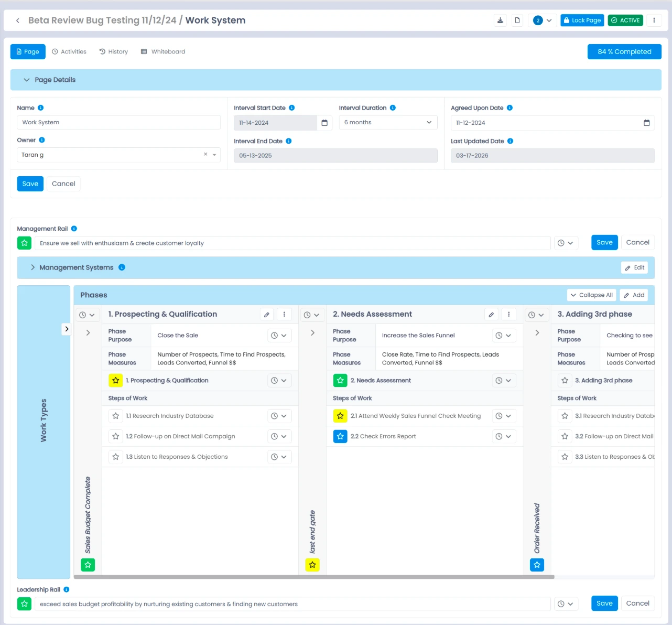Toggle star for Research Industry Database step
The height and width of the screenshot is (625, 672).
click(x=116, y=416)
